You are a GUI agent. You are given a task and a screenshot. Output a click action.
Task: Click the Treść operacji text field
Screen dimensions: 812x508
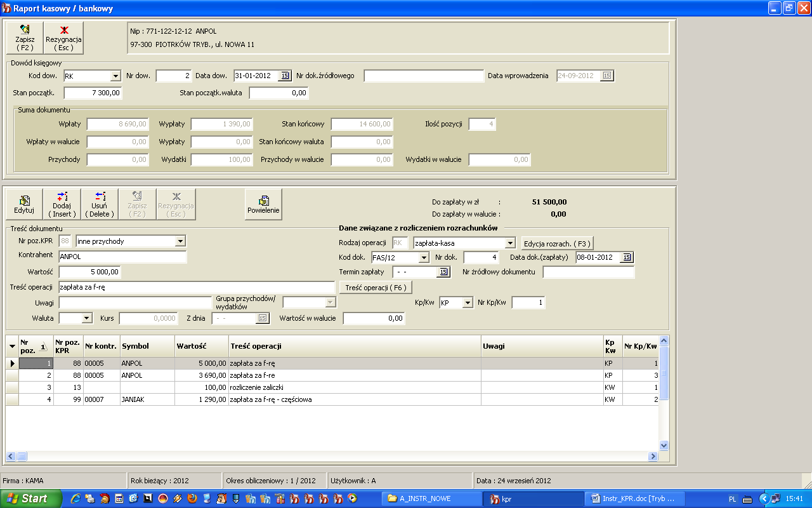point(197,287)
